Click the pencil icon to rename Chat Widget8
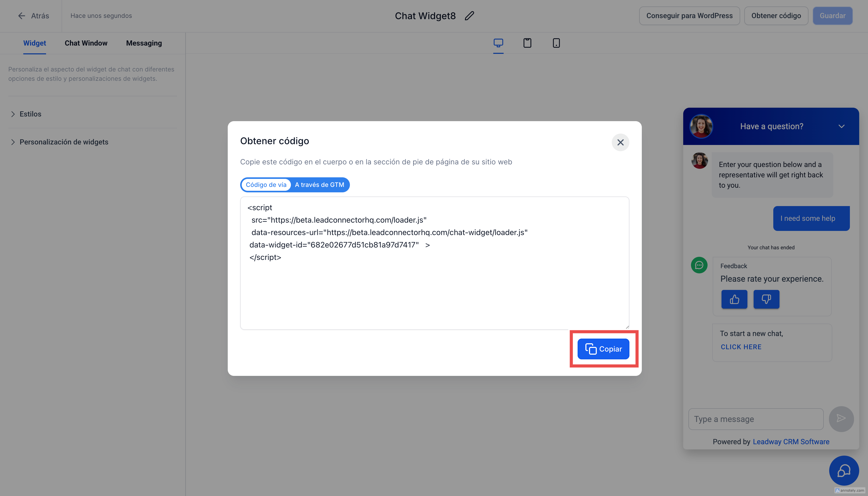The width and height of the screenshot is (868, 496). (x=470, y=16)
